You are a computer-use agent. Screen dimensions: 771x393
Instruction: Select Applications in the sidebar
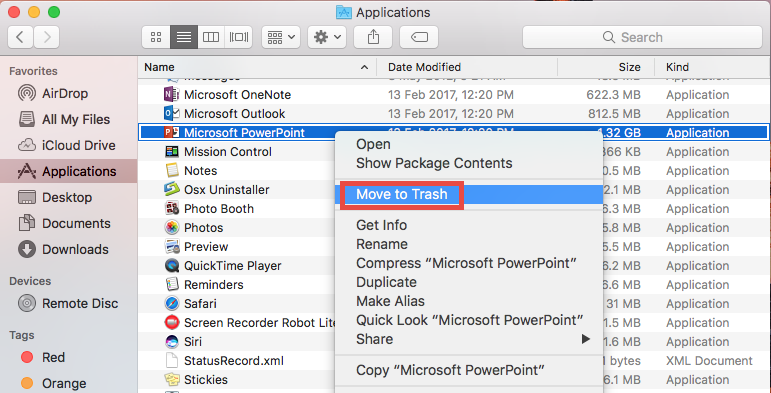coord(68,171)
